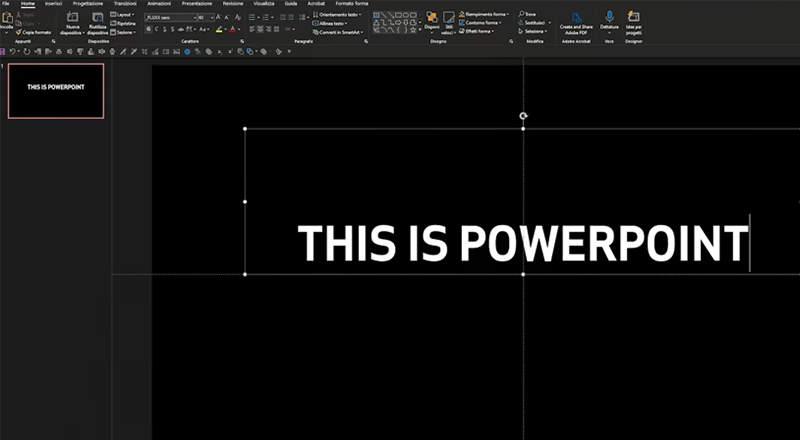Start Dettatura voice dictation
Viewport: 800px width, 440px height.
click(609, 22)
